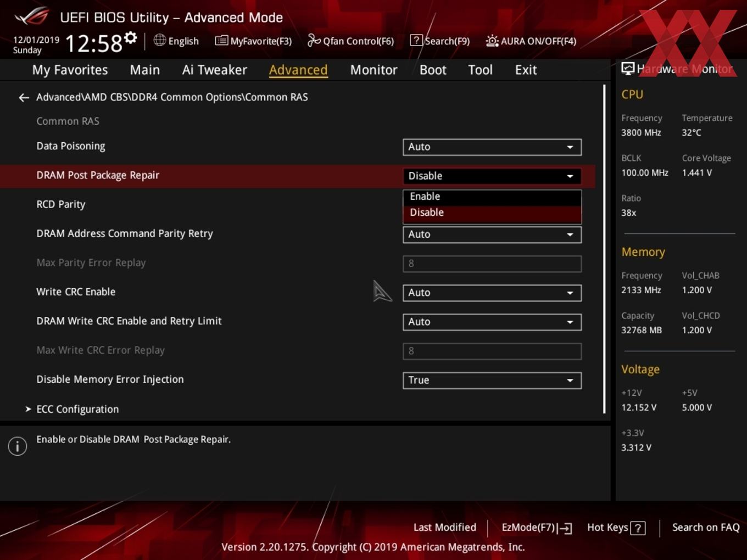747x560 pixels.
Task: Click the CPU frequency 3800 MHz value
Action: click(641, 132)
